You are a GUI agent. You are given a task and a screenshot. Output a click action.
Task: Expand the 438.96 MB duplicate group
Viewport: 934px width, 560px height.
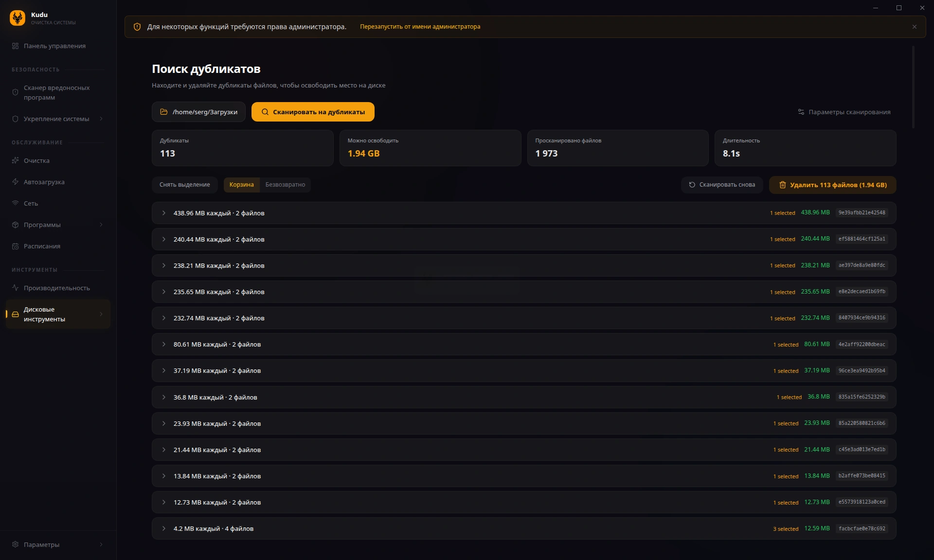(x=164, y=213)
